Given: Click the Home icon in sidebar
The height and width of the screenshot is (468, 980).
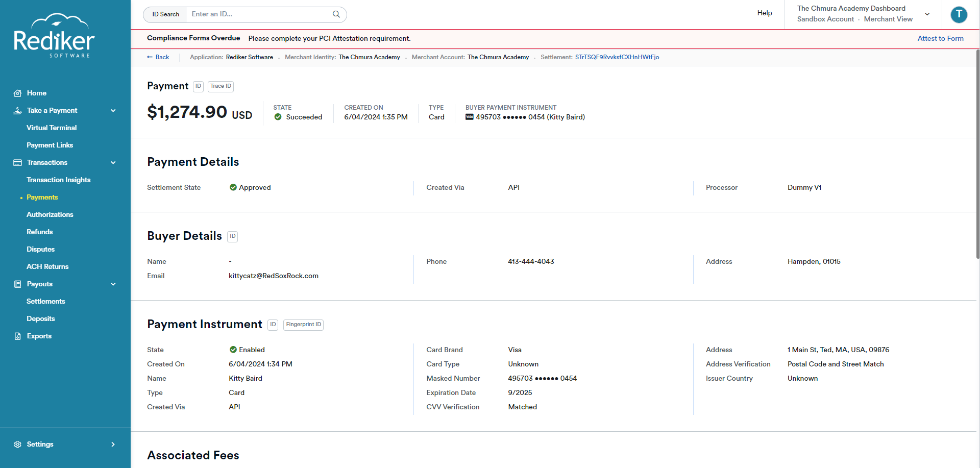Looking at the screenshot, I should click(x=17, y=93).
